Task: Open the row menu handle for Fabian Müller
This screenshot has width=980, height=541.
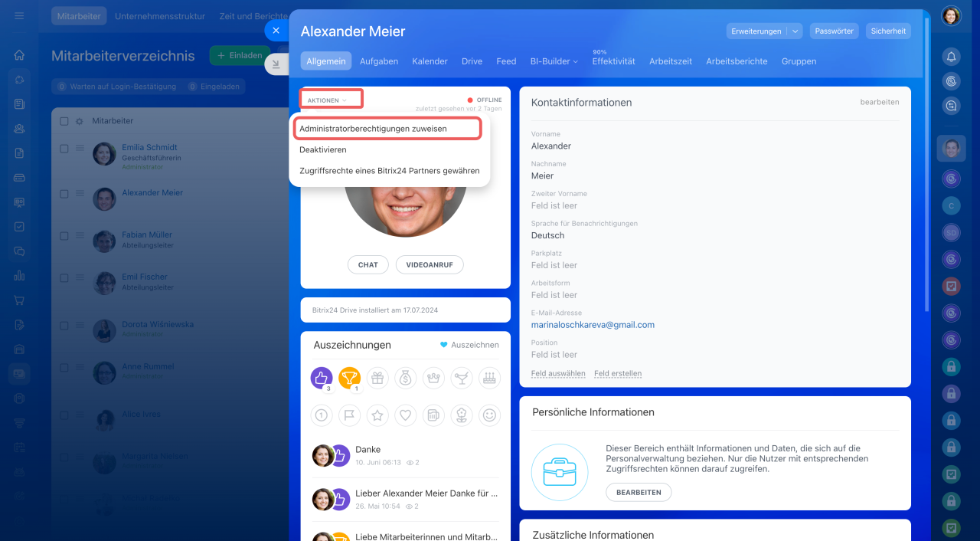Action: 80,236
